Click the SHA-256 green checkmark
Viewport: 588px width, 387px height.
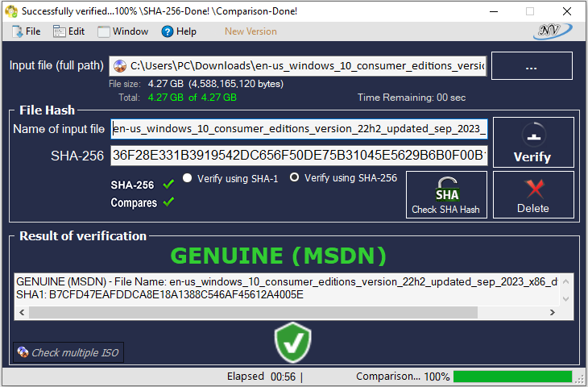coord(168,185)
